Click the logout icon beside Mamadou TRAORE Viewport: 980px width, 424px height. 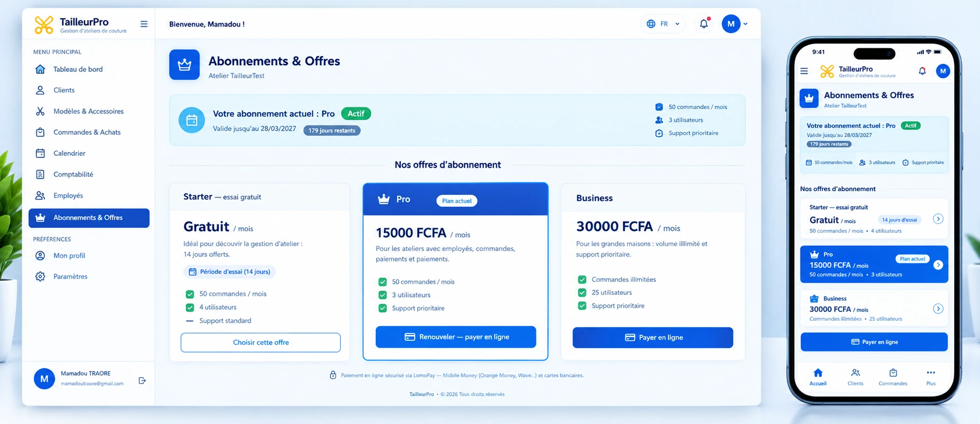click(142, 380)
